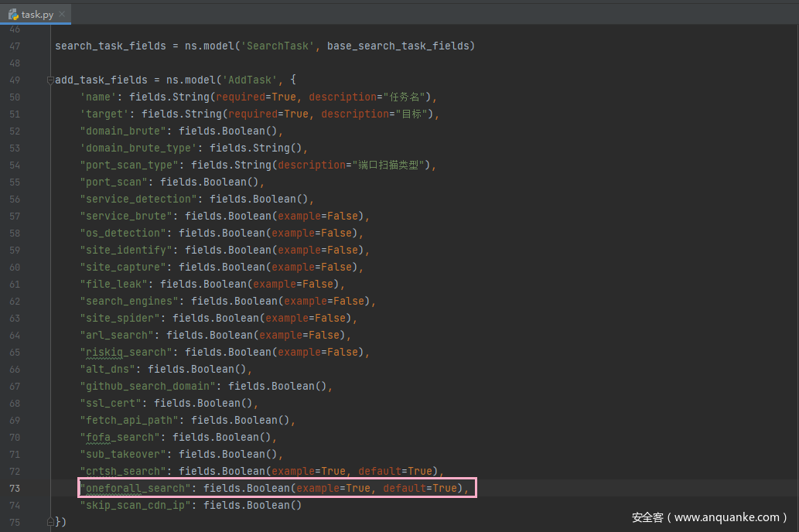Switch to the task.py tab
Image resolution: width=799 pixels, height=532 pixels.
click(x=37, y=14)
